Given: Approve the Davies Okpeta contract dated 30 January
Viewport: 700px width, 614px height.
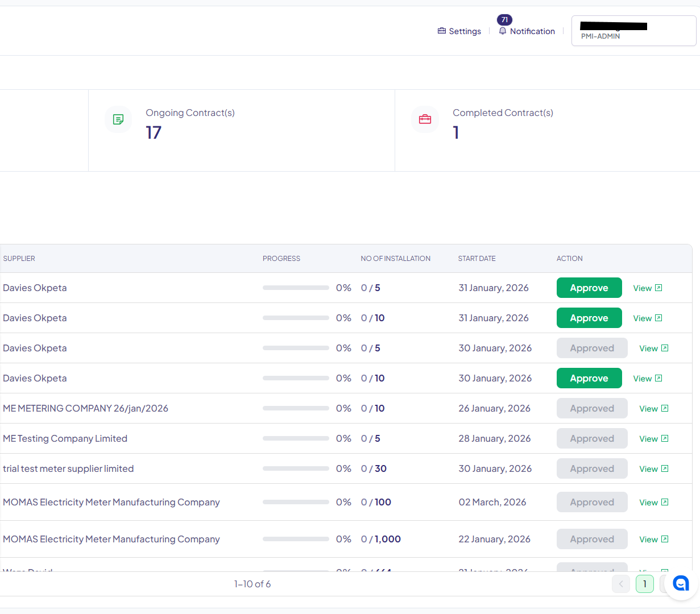Looking at the screenshot, I should click(589, 378).
